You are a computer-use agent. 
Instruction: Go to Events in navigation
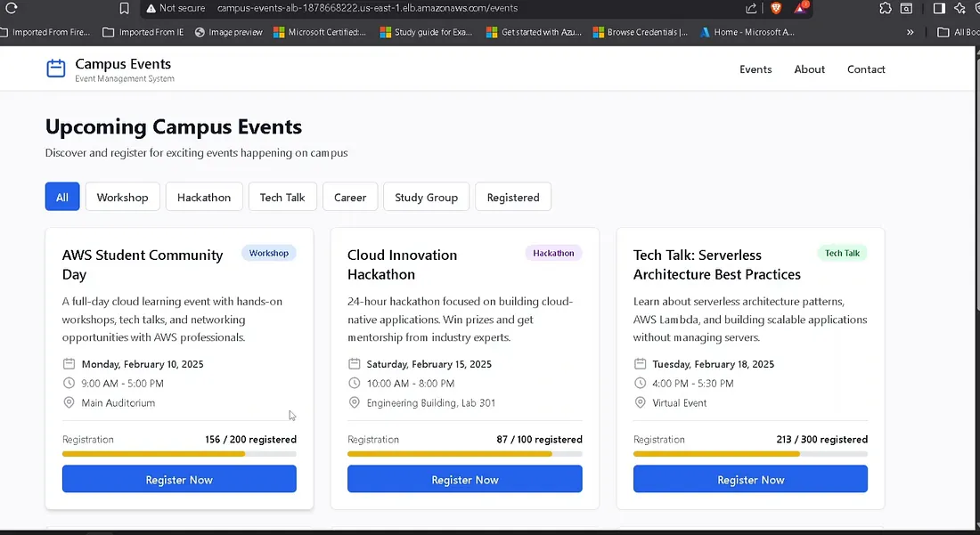(755, 69)
